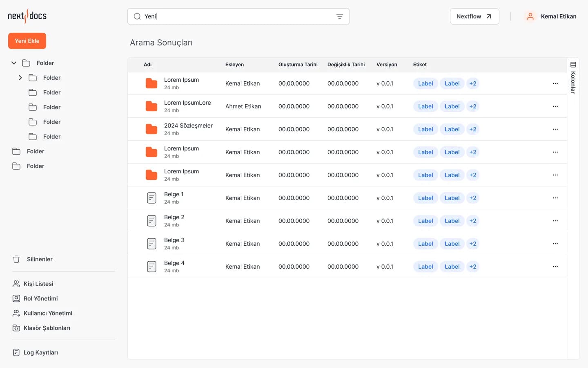Sort by the Oluşturma Tarihi column header
588x368 pixels.
(298, 65)
